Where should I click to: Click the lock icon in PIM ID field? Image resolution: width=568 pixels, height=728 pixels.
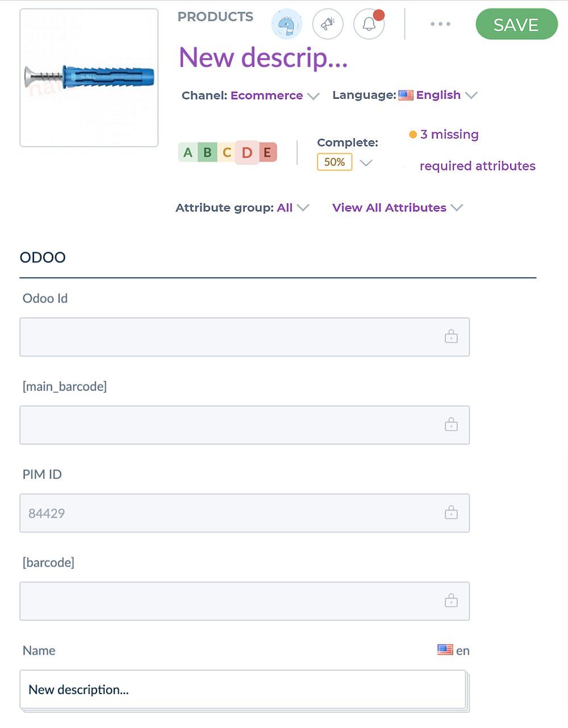(451, 513)
